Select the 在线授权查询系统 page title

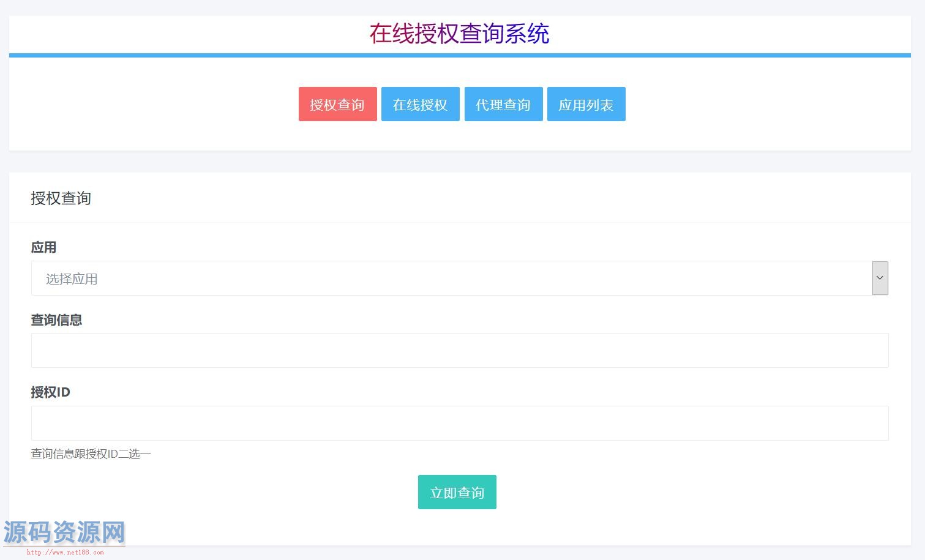[x=459, y=34]
